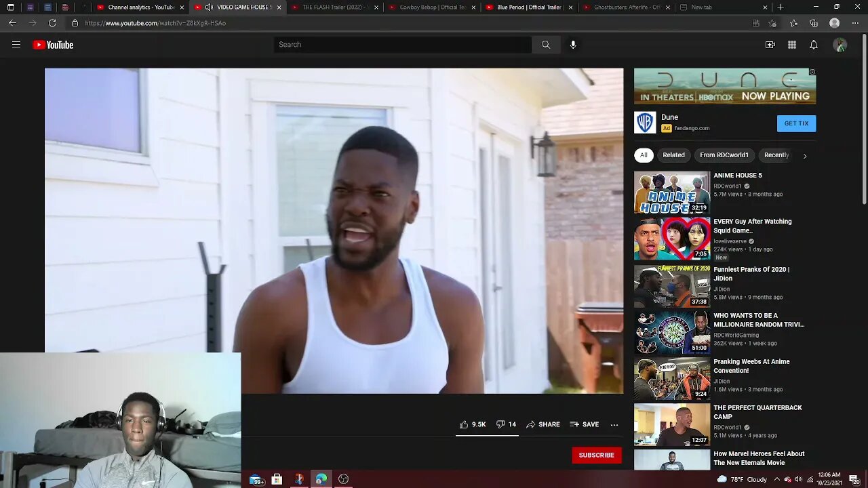Start voice search with the microphone
The width and height of the screenshot is (868, 488).
point(573,45)
